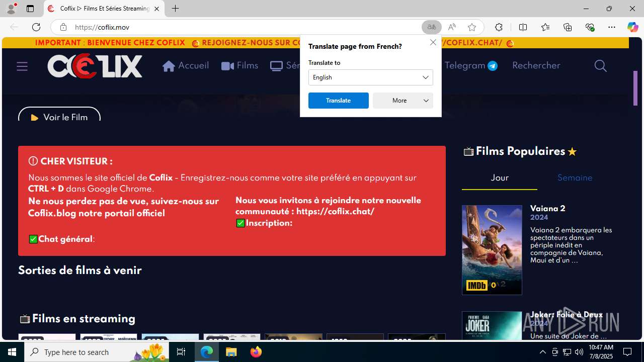Open the Joker poster thumbnail
The height and width of the screenshot is (362, 644).
(492, 326)
